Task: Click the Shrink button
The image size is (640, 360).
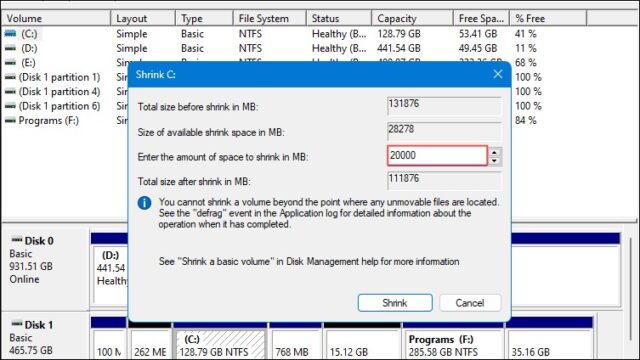Action: [x=395, y=303]
